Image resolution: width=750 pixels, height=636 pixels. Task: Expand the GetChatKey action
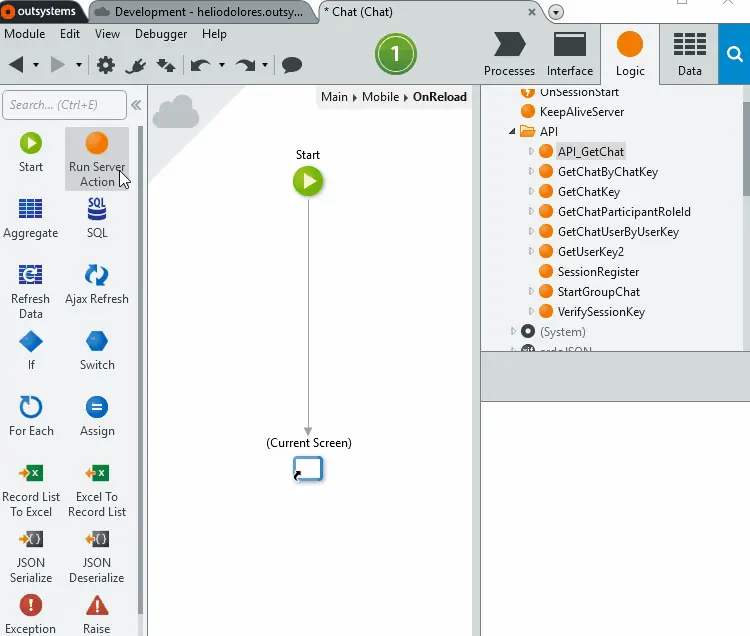pyautogui.click(x=531, y=191)
